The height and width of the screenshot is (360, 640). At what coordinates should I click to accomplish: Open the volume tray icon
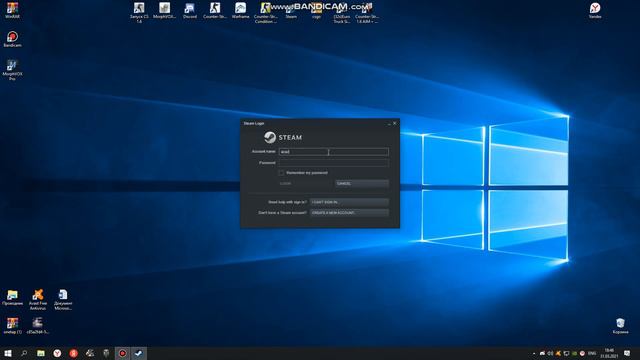click(x=550, y=353)
